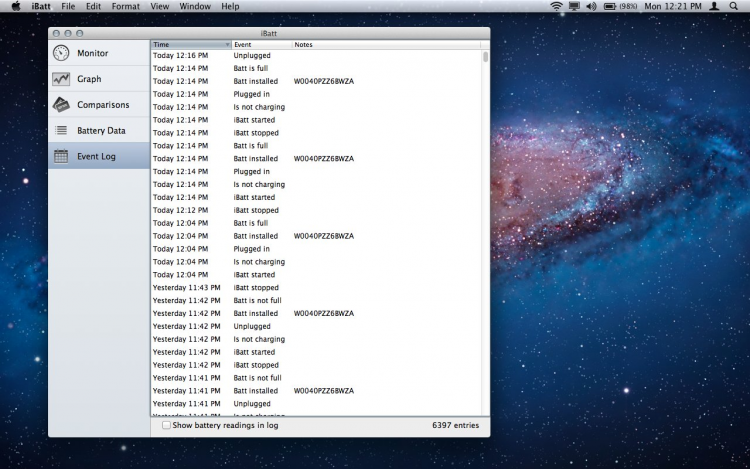Image resolution: width=750 pixels, height=469 pixels.
Task: Open the Comparisons icon in sidebar
Action: click(x=61, y=105)
